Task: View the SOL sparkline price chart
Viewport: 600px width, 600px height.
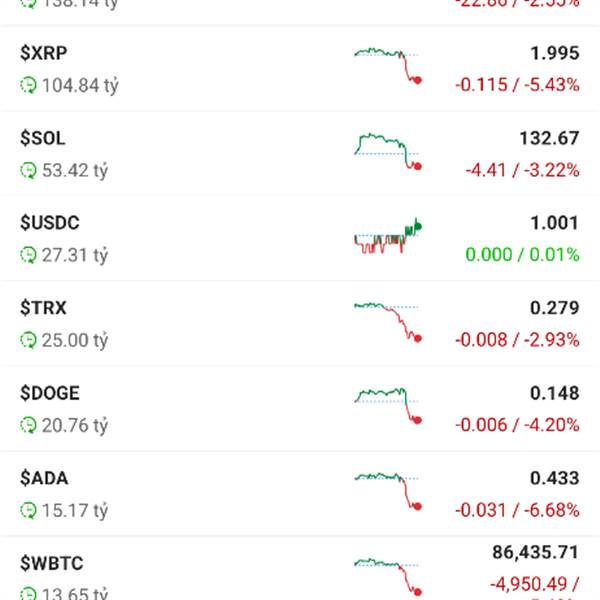Action: (x=387, y=149)
